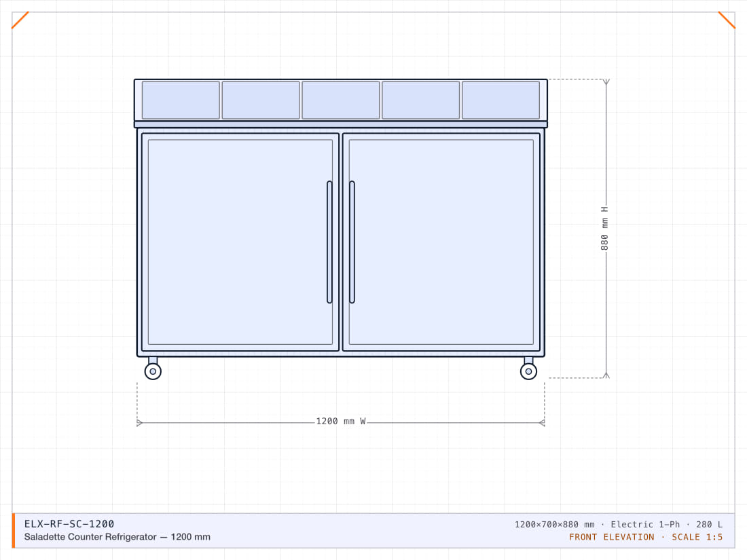Click the second pan compartment from left
The height and width of the screenshot is (560, 747).
coord(261,100)
